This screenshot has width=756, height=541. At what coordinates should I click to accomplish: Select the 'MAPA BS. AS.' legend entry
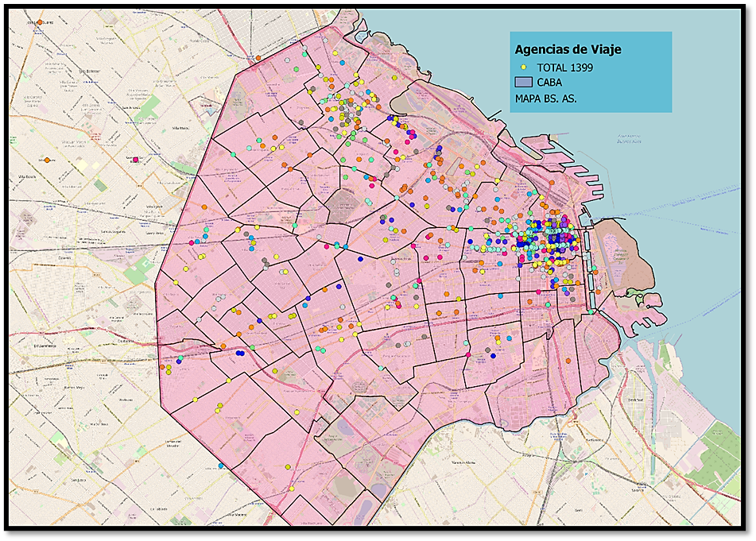click(545, 99)
